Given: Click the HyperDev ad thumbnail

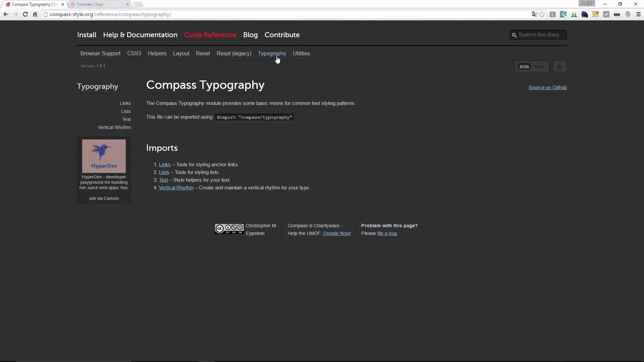Looking at the screenshot, I should point(104,156).
